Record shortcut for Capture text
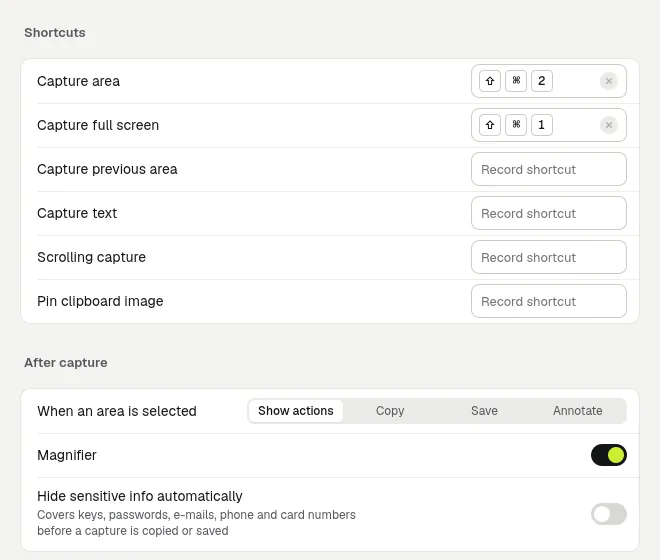 (549, 213)
